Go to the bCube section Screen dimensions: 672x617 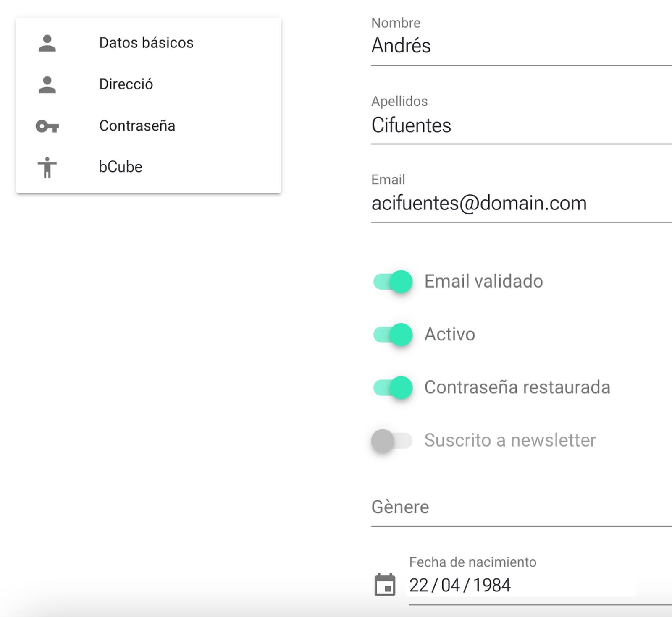[120, 167]
